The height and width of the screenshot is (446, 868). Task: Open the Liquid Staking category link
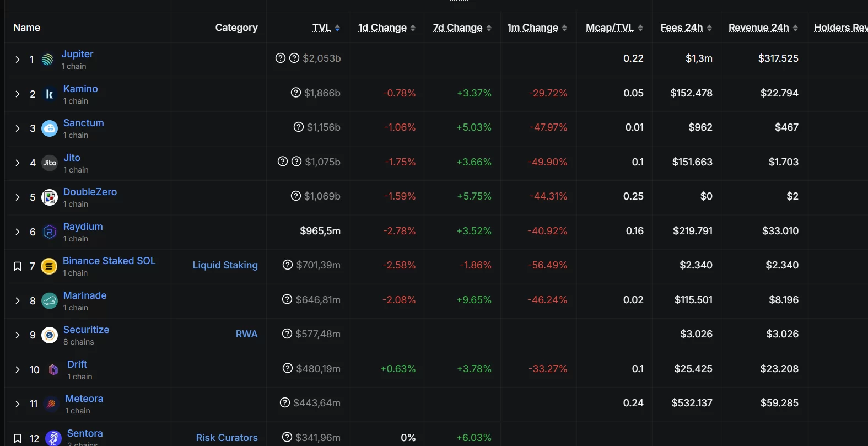coord(225,265)
